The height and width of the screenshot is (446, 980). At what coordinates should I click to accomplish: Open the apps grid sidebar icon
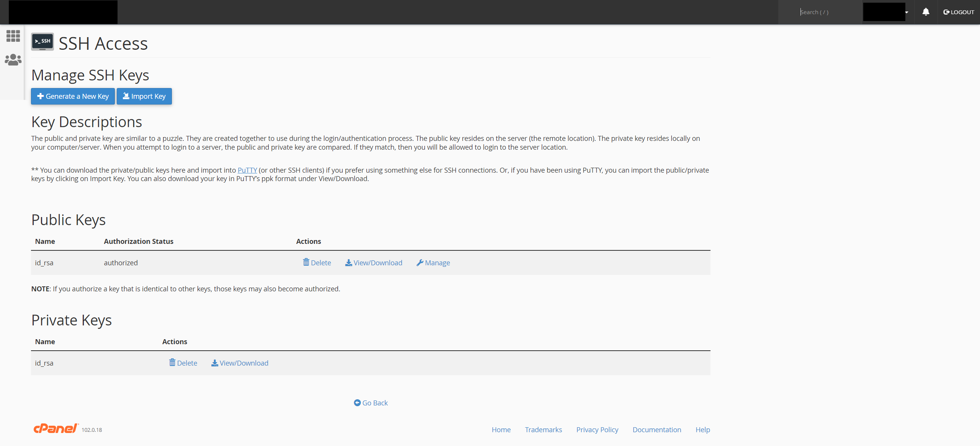point(13,36)
